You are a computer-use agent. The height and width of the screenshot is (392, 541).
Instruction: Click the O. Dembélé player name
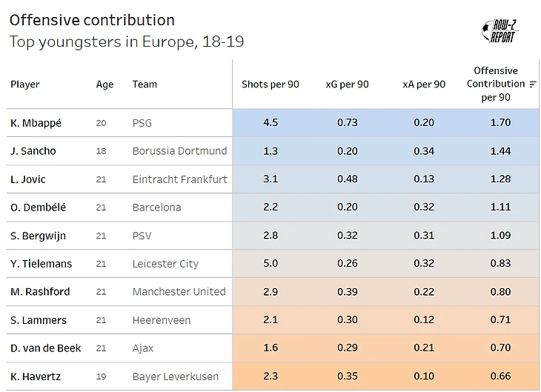39,207
